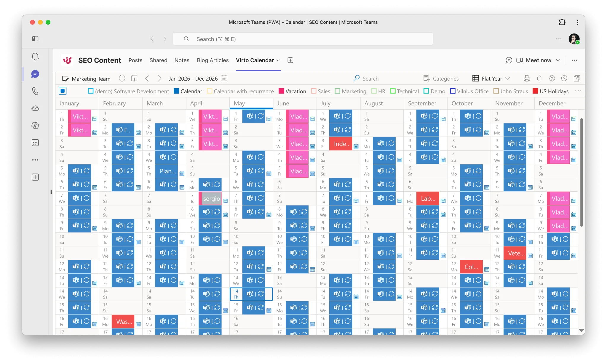Open the user profile avatar
This screenshot has width=607, height=364.
(574, 39)
